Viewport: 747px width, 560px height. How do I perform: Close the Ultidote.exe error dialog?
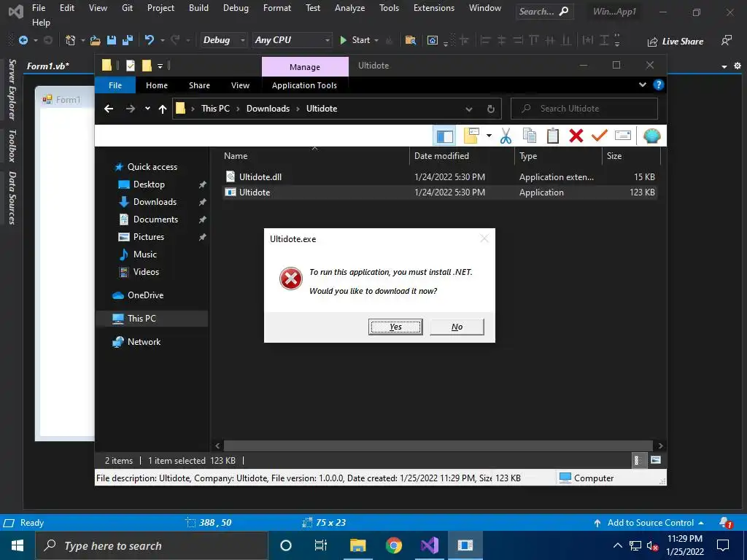[484, 238]
